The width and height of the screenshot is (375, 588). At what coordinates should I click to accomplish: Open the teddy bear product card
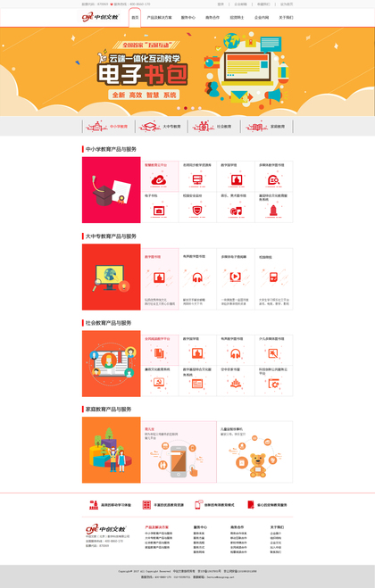254,451
